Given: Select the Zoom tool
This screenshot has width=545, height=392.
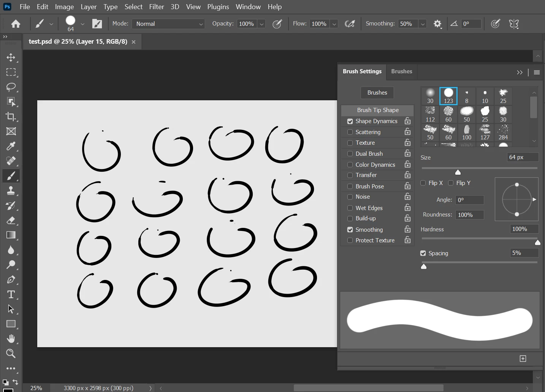Looking at the screenshot, I should (11, 354).
